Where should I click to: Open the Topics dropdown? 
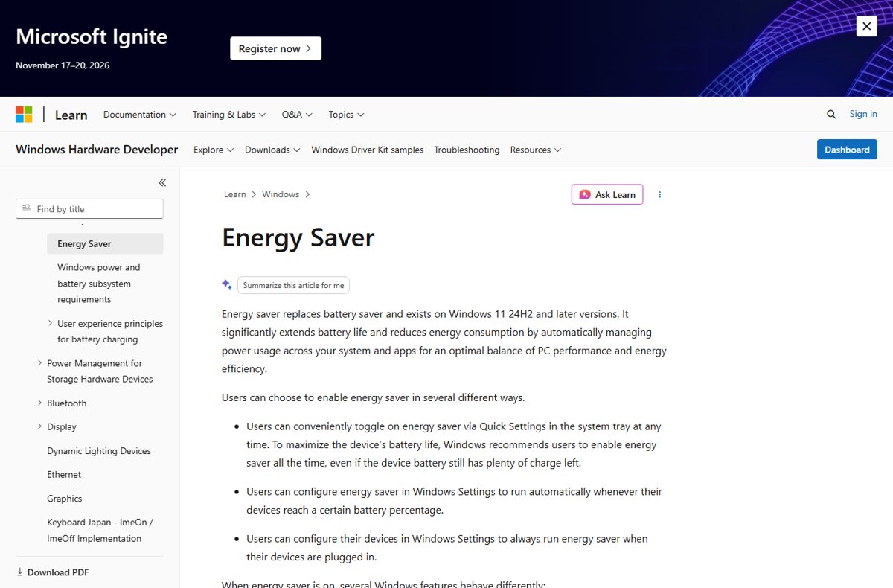pyautogui.click(x=347, y=115)
